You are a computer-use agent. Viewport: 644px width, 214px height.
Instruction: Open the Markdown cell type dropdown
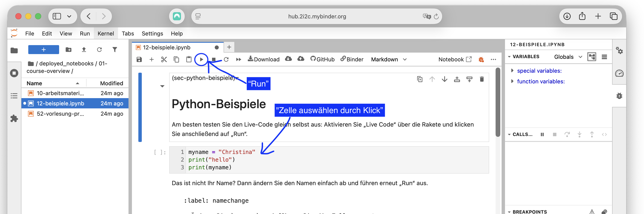point(389,59)
